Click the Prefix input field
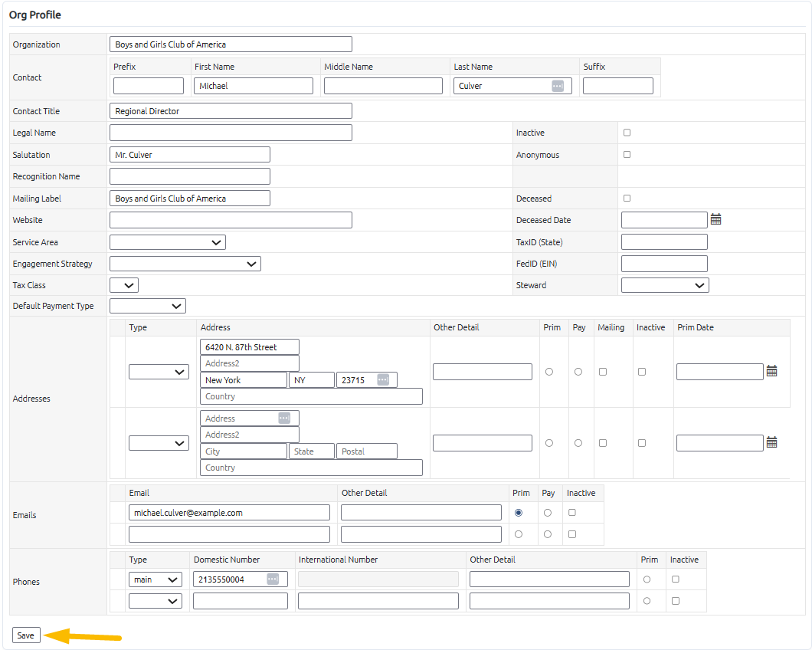Viewport: 812px width, 650px height. coord(149,86)
